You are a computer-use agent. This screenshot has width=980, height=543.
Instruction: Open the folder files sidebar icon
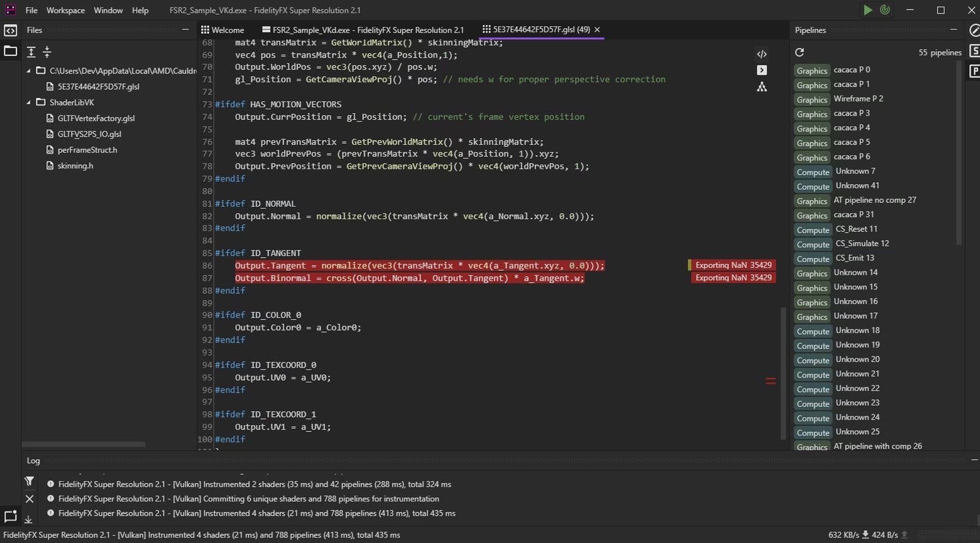[11, 51]
